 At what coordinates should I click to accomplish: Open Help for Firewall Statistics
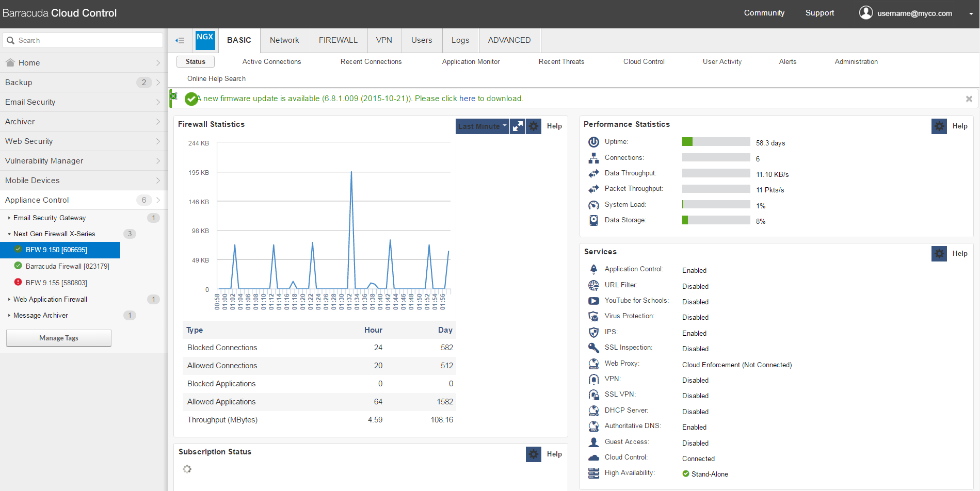(x=554, y=126)
